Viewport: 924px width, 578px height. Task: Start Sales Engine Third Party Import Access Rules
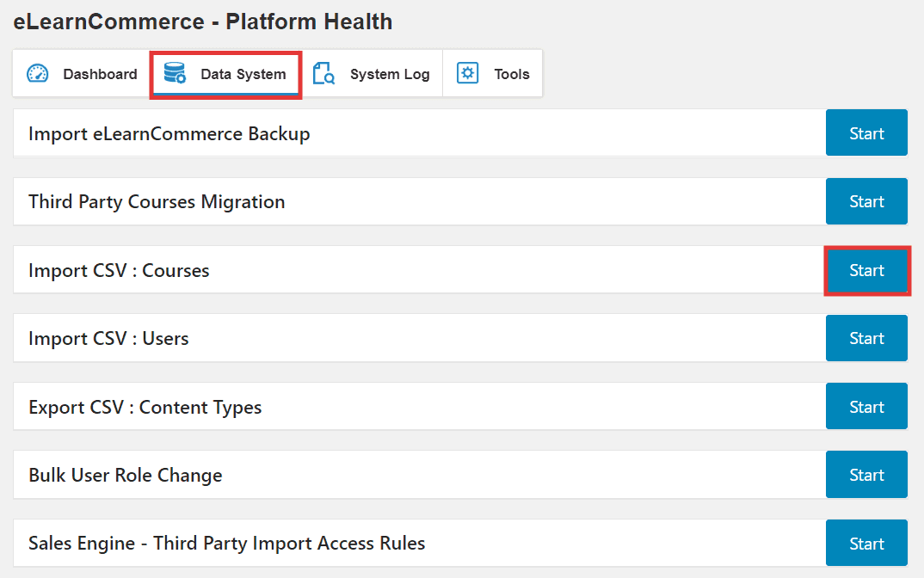pos(866,544)
